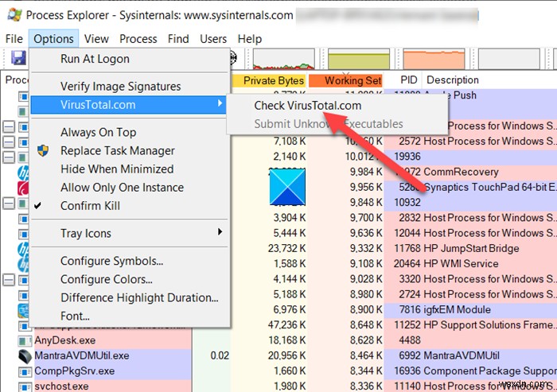
Task: Click PID 10932 cell
Action: (x=407, y=203)
